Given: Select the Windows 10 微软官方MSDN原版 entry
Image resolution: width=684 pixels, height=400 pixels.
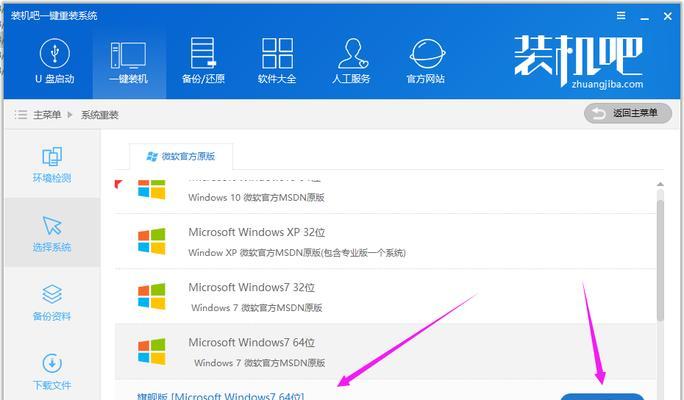Looking at the screenshot, I should 386,196.
